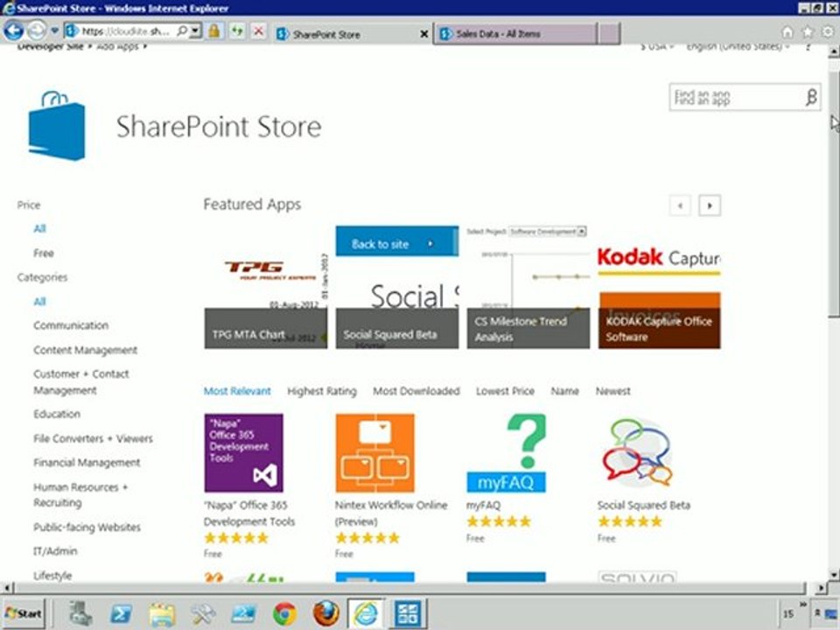Open the myFAQ app icon
Viewport: 840px width, 630px height.
point(507,453)
